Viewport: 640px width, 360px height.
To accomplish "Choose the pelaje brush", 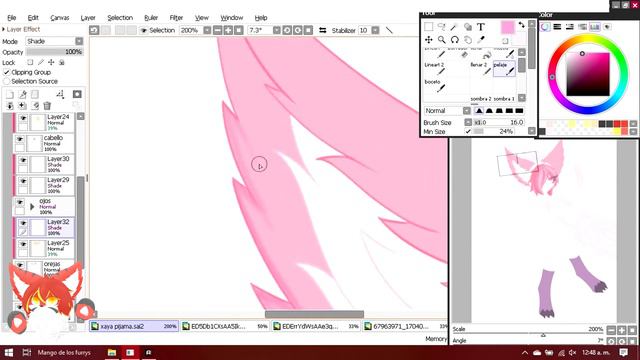I will pyautogui.click(x=504, y=69).
